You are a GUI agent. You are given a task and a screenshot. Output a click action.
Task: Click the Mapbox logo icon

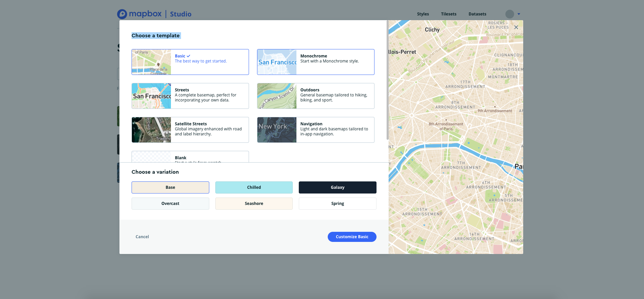click(x=122, y=14)
